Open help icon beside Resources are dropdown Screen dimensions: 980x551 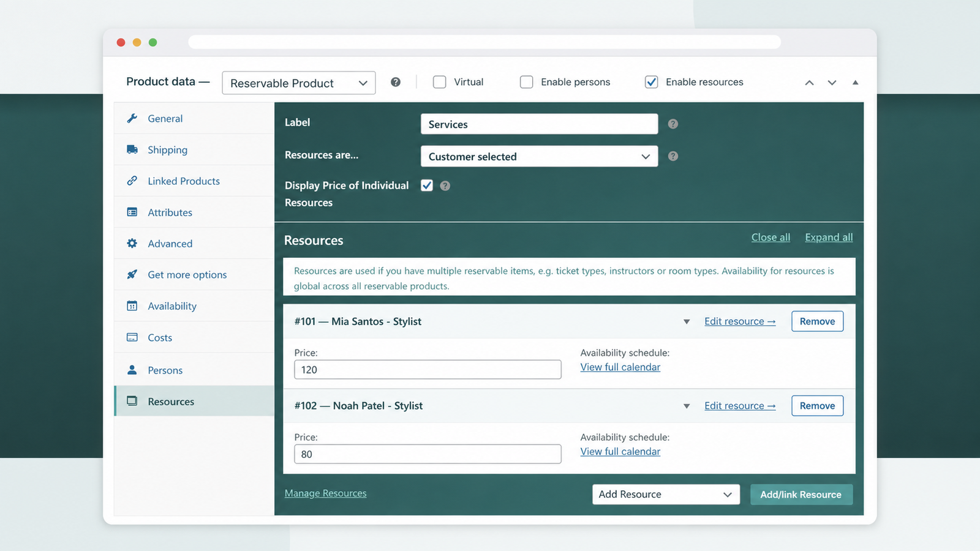pos(673,156)
